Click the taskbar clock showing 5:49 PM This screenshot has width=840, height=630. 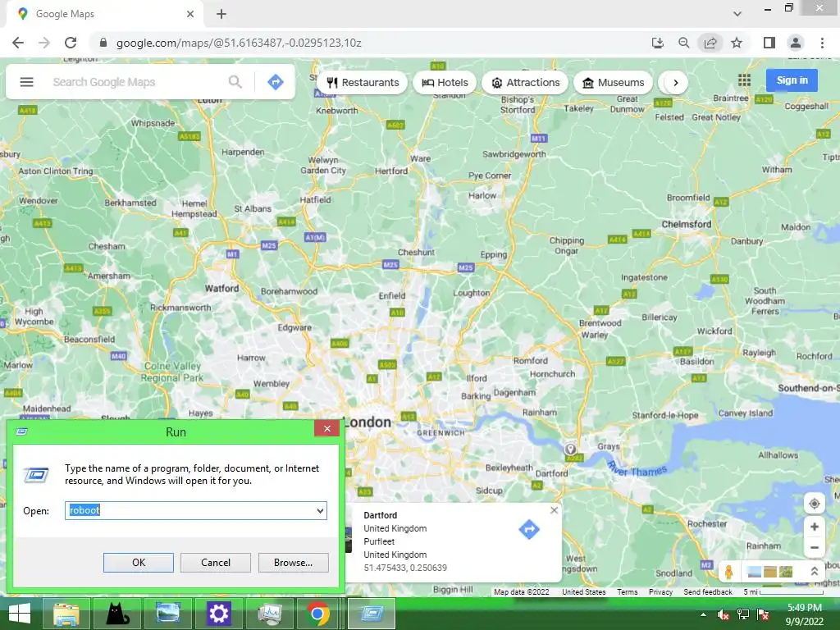tap(804, 608)
